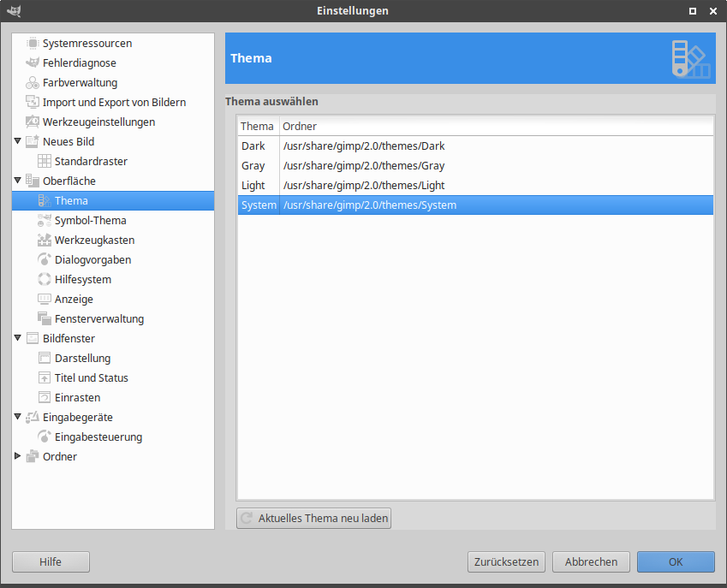
Task: Open the Dialogvorgaben page
Action: [x=92, y=259]
